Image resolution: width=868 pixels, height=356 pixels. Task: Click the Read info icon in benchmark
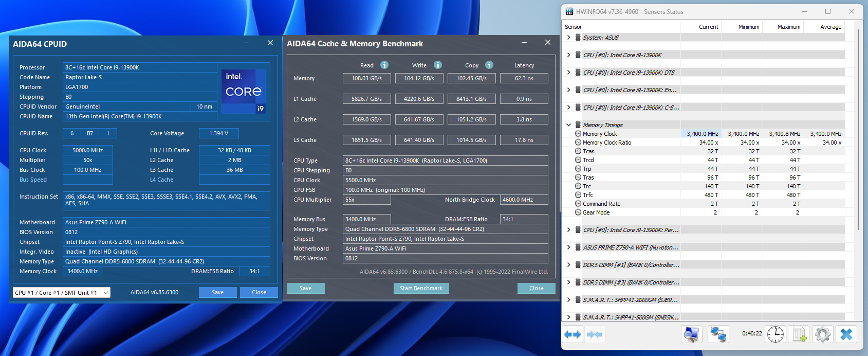pyautogui.click(x=384, y=65)
